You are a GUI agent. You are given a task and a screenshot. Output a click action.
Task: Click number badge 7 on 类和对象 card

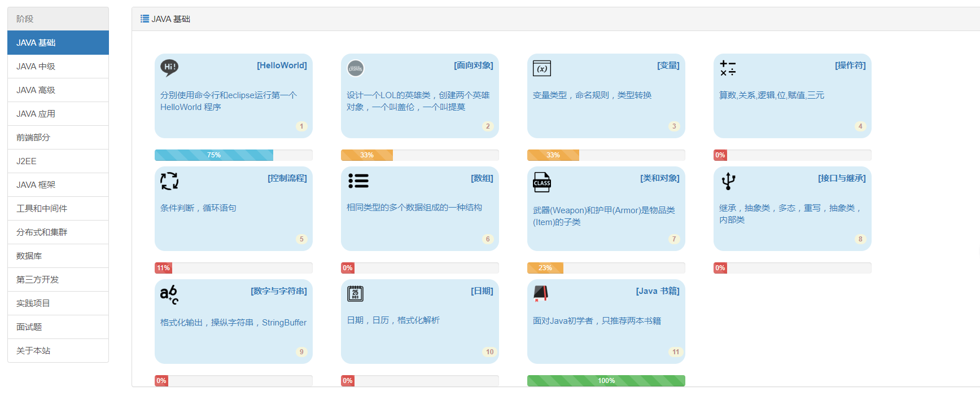click(x=674, y=239)
